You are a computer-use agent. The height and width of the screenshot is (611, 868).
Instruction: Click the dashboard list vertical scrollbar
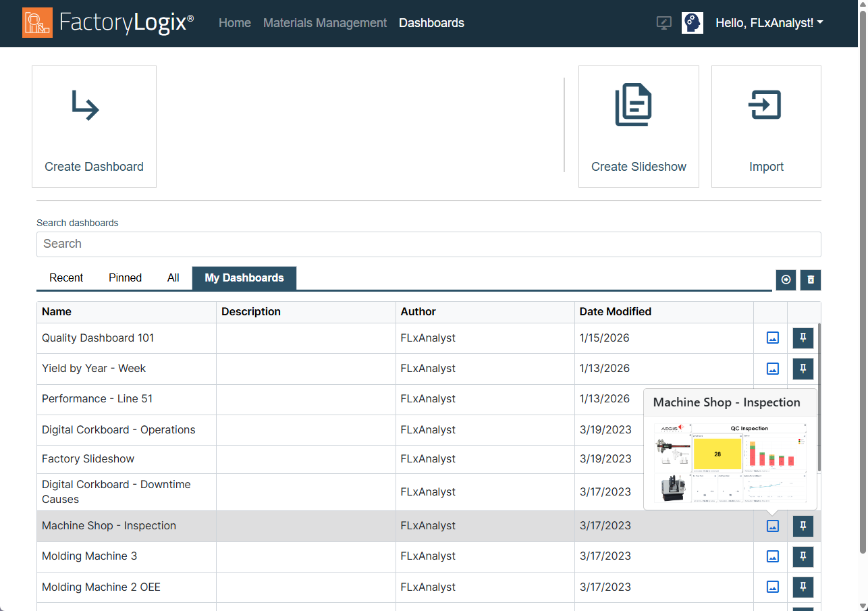(x=819, y=398)
